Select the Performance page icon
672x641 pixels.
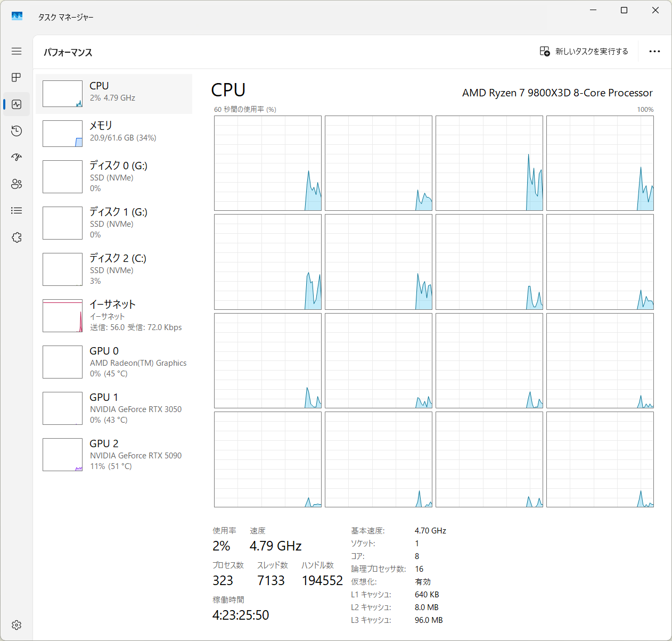(x=17, y=104)
